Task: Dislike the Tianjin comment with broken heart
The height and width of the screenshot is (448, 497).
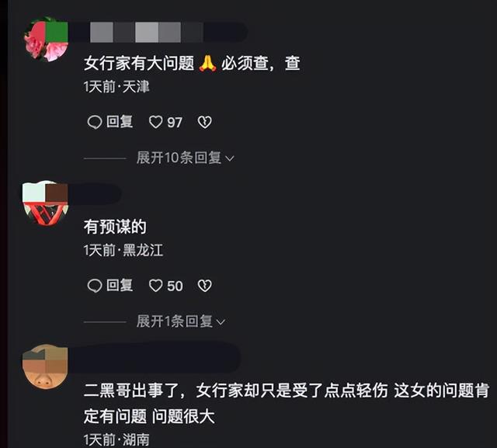Action: tap(205, 123)
